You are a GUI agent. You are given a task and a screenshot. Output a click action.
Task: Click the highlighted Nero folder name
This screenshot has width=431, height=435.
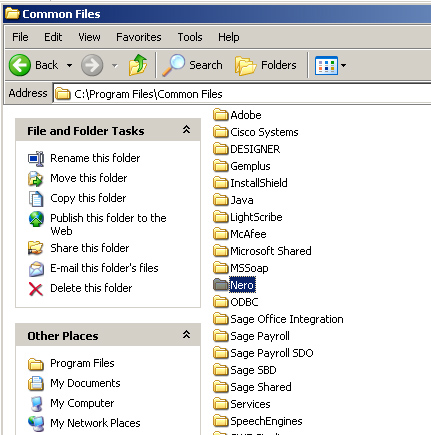tap(242, 285)
